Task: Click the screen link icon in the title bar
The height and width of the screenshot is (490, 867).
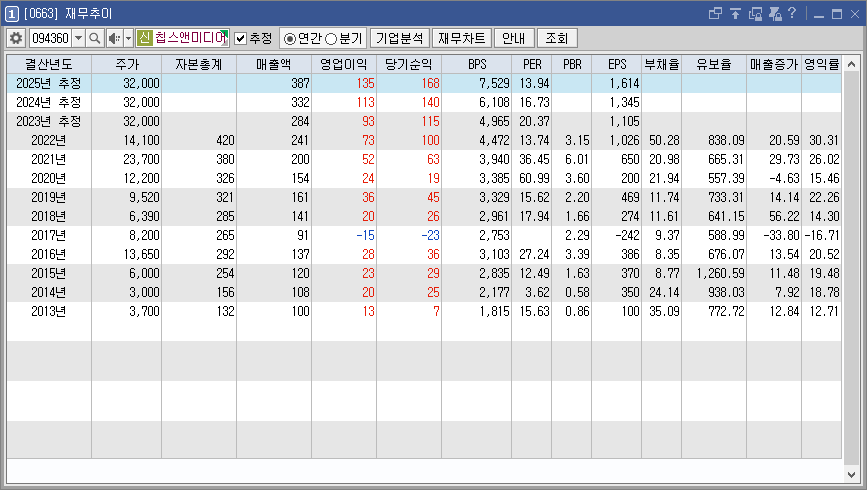Action: tap(715, 13)
